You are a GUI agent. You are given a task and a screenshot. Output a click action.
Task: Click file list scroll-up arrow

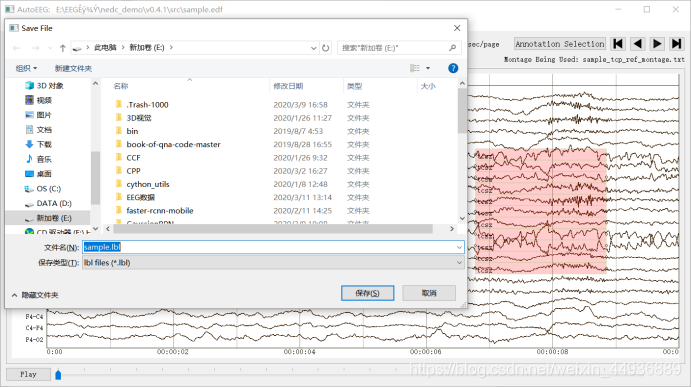pyautogui.click(x=462, y=83)
